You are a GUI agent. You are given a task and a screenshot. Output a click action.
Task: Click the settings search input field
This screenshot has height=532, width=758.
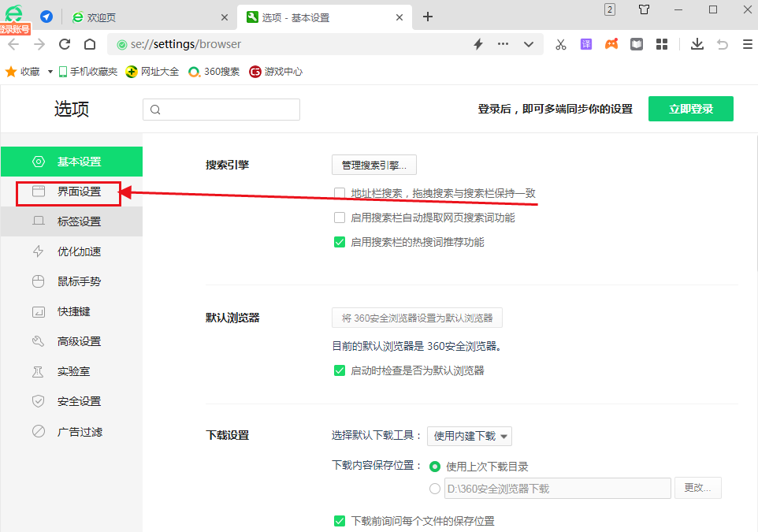221,110
